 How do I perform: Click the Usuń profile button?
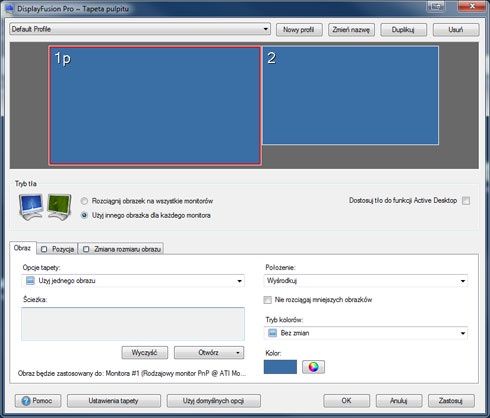point(456,30)
